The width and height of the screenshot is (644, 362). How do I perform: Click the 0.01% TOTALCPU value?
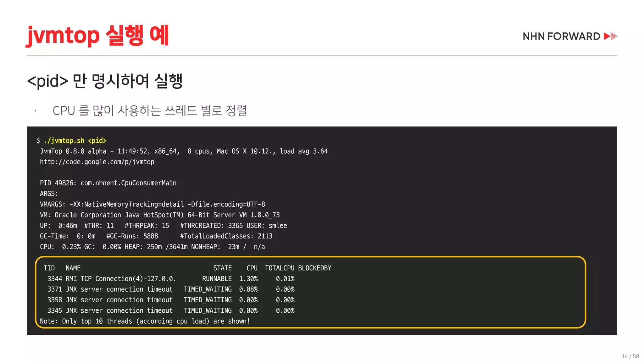pyautogui.click(x=285, y=279)
